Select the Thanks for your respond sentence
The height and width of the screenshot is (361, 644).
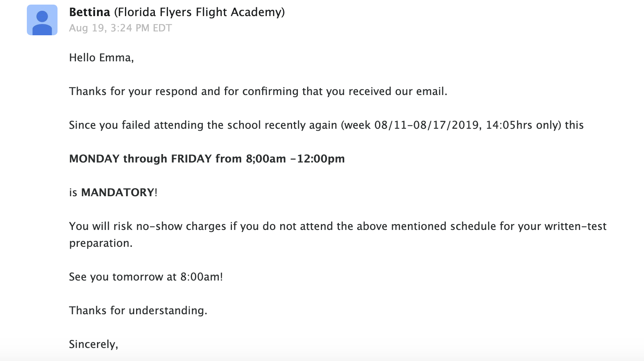[x=258, y=91]
